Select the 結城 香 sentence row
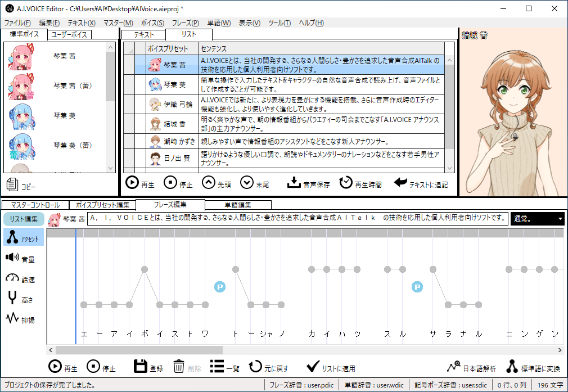 283,124
